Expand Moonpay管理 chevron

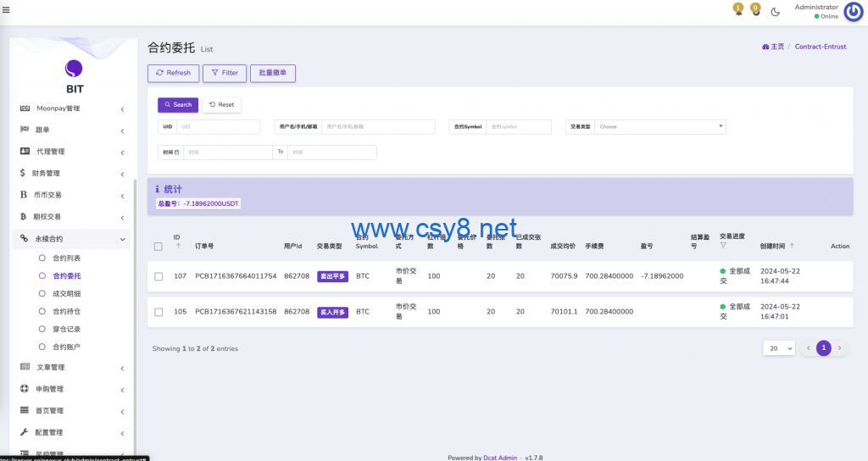click(122, 109)
